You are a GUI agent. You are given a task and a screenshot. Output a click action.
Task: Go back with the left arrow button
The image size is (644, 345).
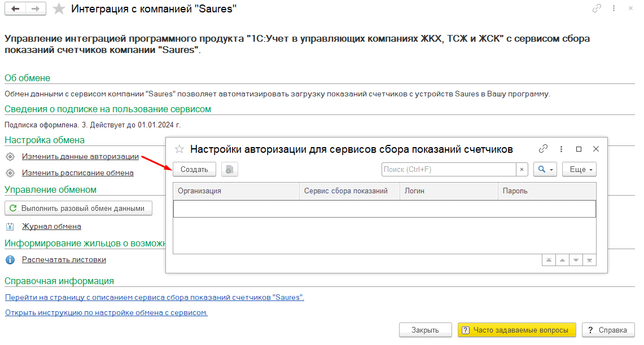(x=15, y=8)
